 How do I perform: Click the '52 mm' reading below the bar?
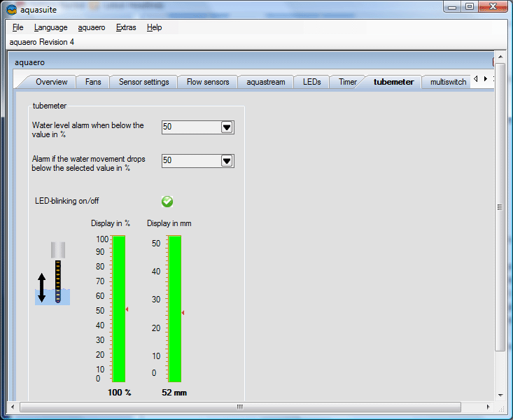(174, 392)
